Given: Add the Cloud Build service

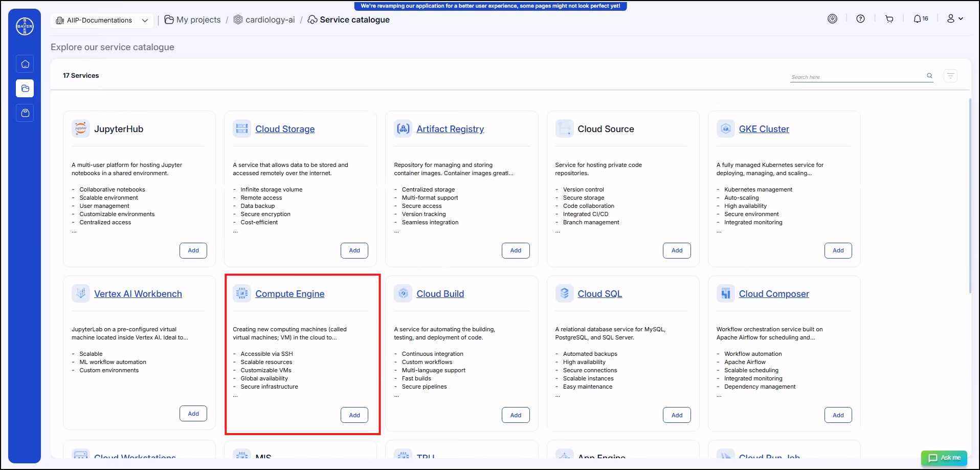Looking at the screenshot, I should (516, 415).
